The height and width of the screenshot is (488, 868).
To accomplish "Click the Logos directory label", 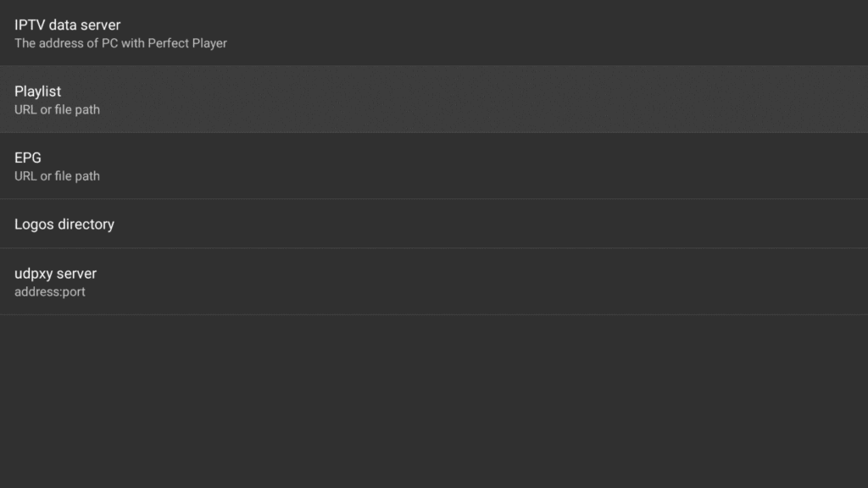I will pyautogui.click(x=64, y=224).
